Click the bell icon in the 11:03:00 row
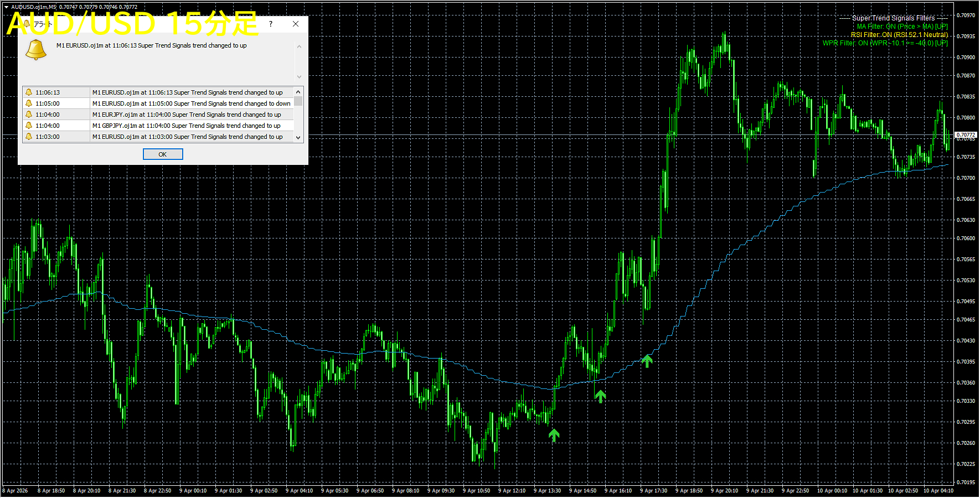 (29, 137)
